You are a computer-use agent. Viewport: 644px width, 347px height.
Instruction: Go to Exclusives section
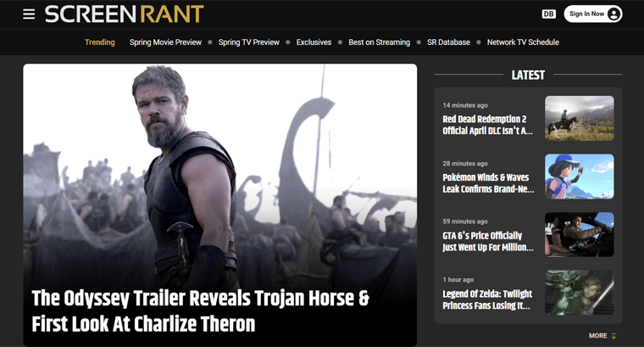314,42
